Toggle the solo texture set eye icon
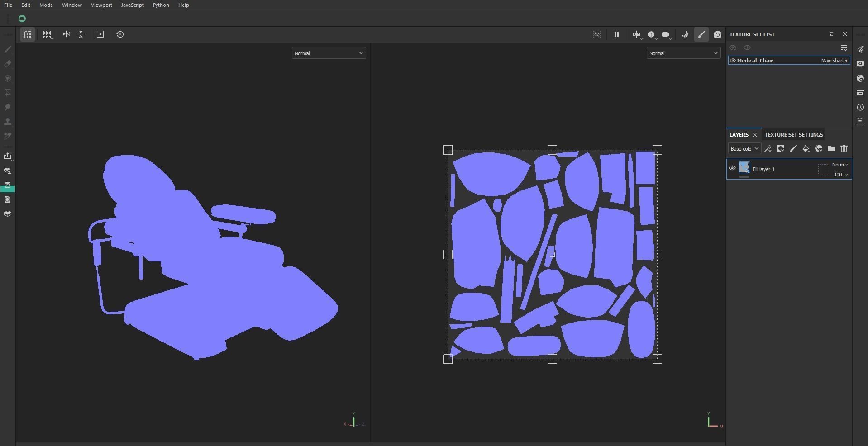Screen dimensions: 868x446 click(747, 47)
